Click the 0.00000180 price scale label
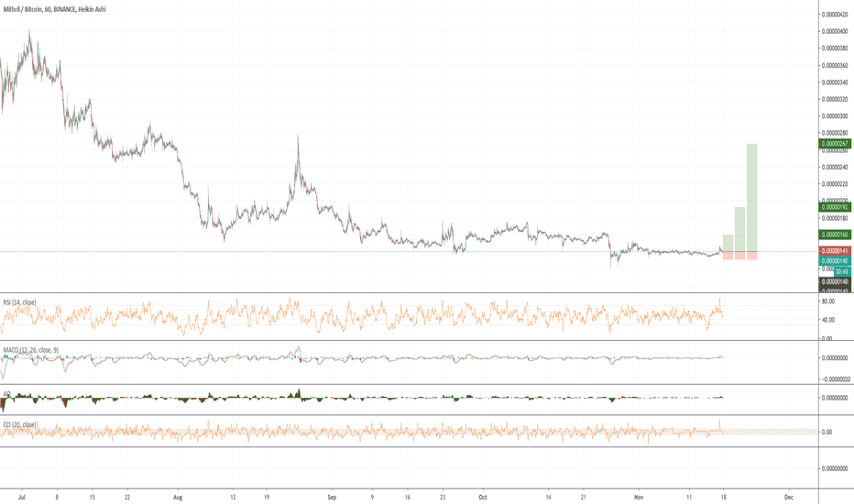 [x=835, y=218]
